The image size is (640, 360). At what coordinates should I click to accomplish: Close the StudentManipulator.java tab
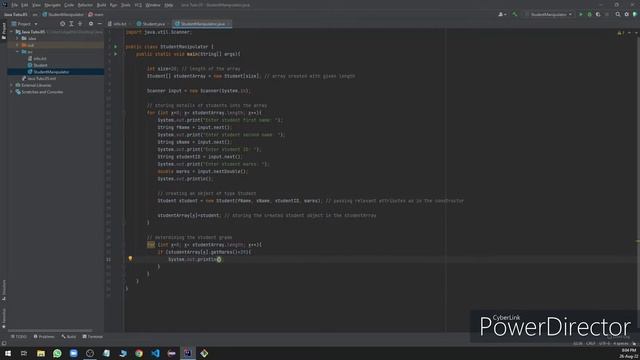(229, 24)
